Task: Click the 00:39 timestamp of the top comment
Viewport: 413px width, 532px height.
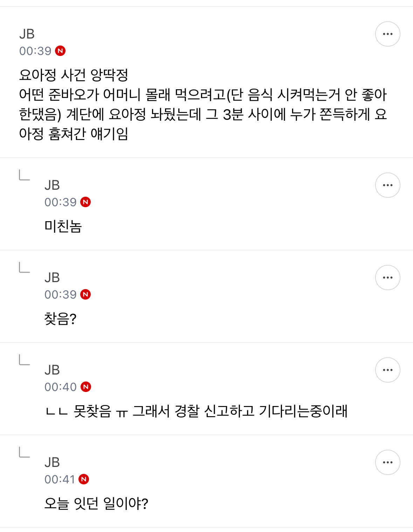Action: 35,51
